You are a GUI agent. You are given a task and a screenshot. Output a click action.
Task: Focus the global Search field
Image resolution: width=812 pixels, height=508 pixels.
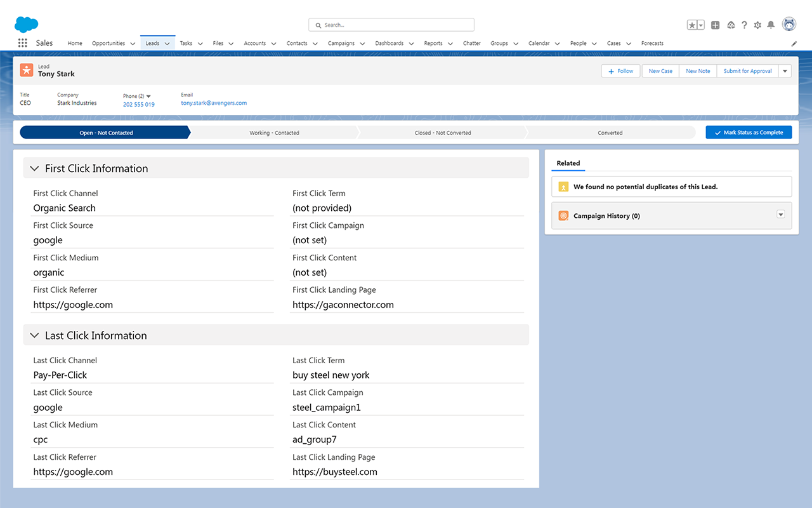point(391,25)
